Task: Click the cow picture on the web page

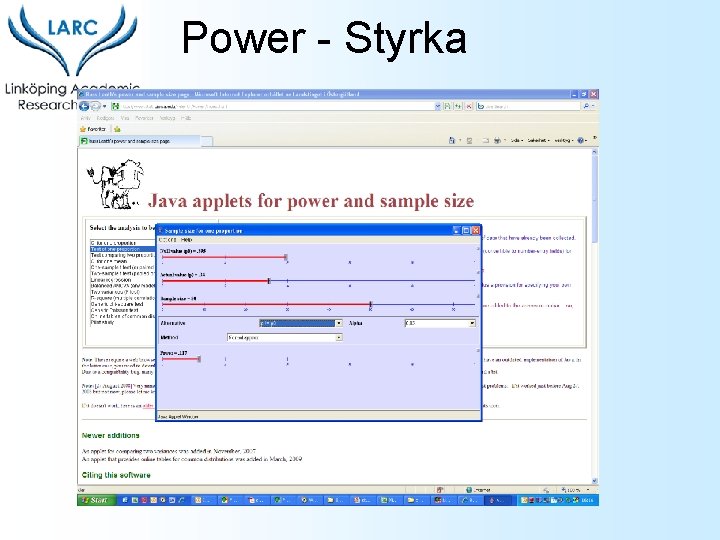Action: 115,184
